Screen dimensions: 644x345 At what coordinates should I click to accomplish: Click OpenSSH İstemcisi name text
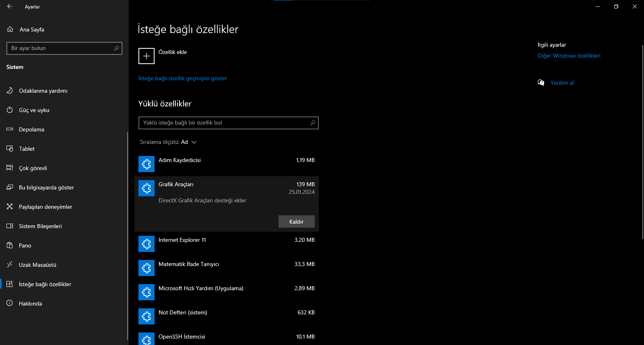[x=182, y=337]
